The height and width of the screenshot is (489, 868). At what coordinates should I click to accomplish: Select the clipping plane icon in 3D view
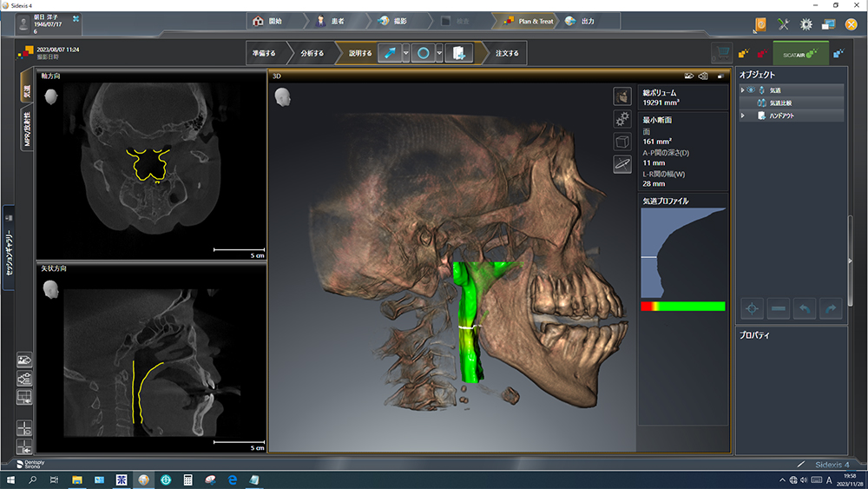coord(622,163)
